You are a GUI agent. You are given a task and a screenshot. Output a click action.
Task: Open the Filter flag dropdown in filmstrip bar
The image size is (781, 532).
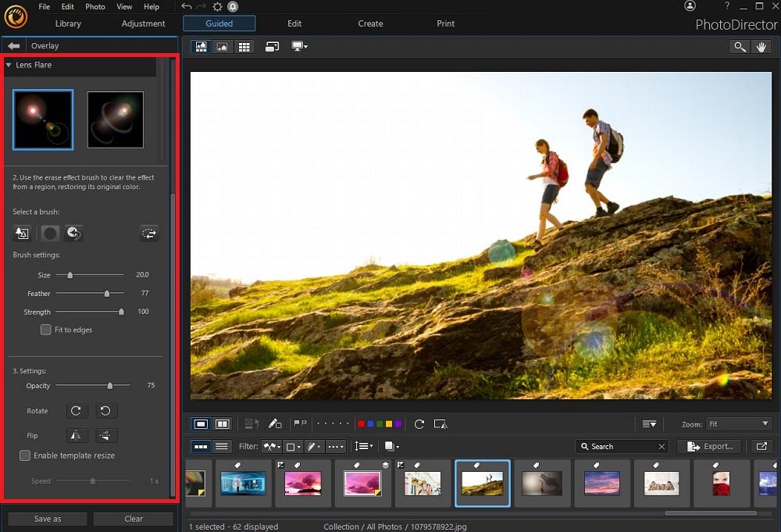[271, 446]
